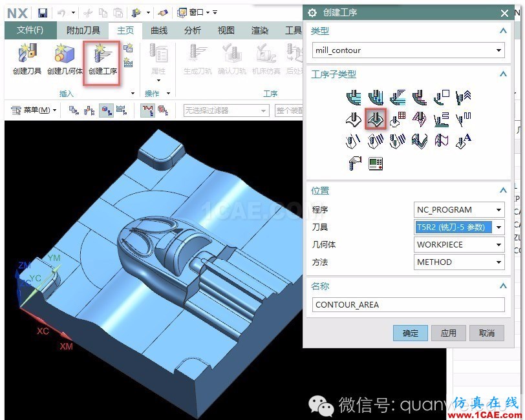The image size is (525, 420).
Task: Open the NC_PROGRAM program dropdown
Action: tap(498, 210)
